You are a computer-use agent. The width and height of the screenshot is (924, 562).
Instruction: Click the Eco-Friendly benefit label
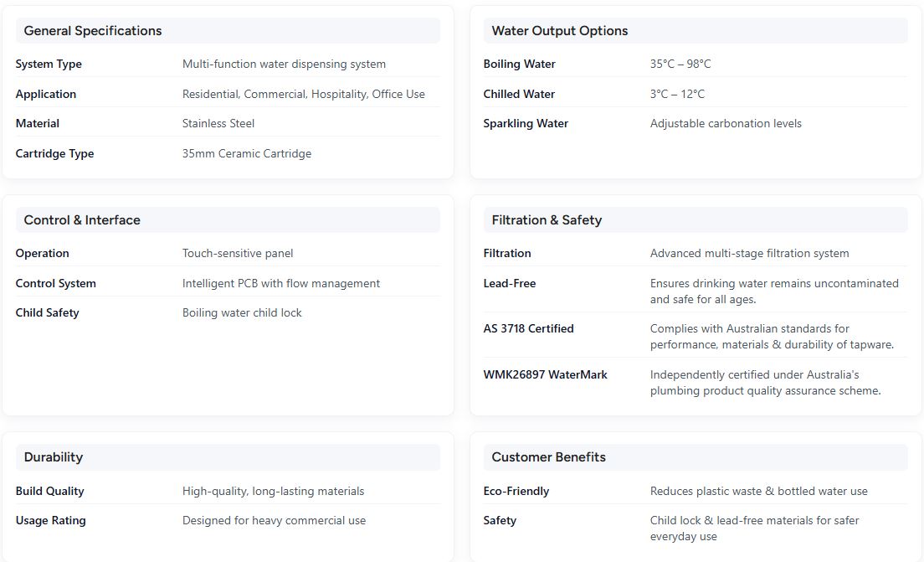pyautogui.click(x=516, y=492)
